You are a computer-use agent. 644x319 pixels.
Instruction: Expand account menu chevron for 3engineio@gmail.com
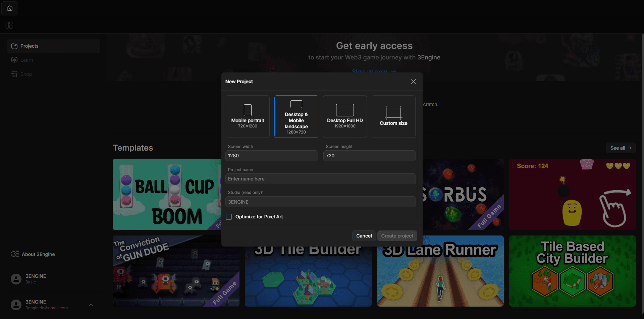click(x=91, y=305)
